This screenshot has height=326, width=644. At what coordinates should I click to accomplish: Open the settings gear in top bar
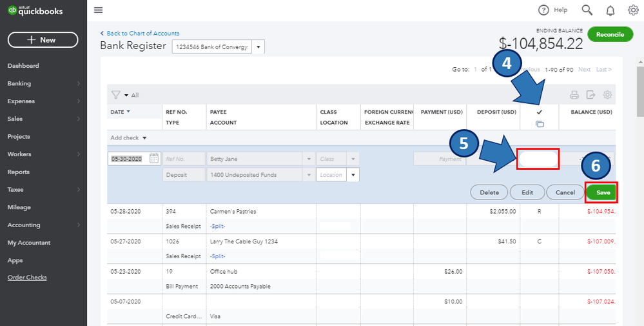(633, 10)
